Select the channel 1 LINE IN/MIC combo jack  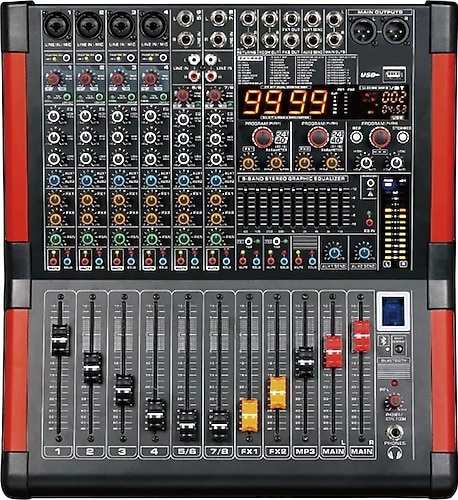tap(58, 26)
